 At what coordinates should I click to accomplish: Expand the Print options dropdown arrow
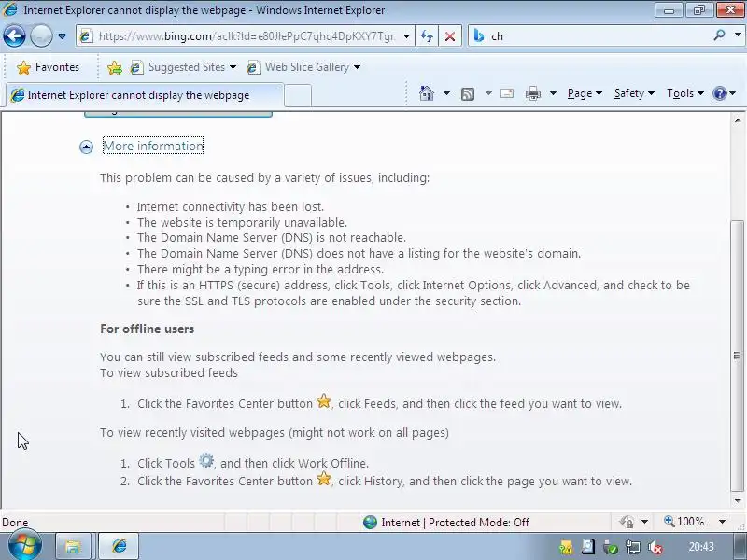click(x=553, y=93)
